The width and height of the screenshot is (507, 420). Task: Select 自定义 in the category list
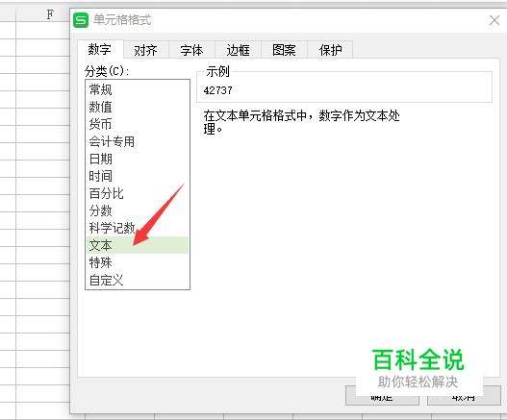point(138,280)
